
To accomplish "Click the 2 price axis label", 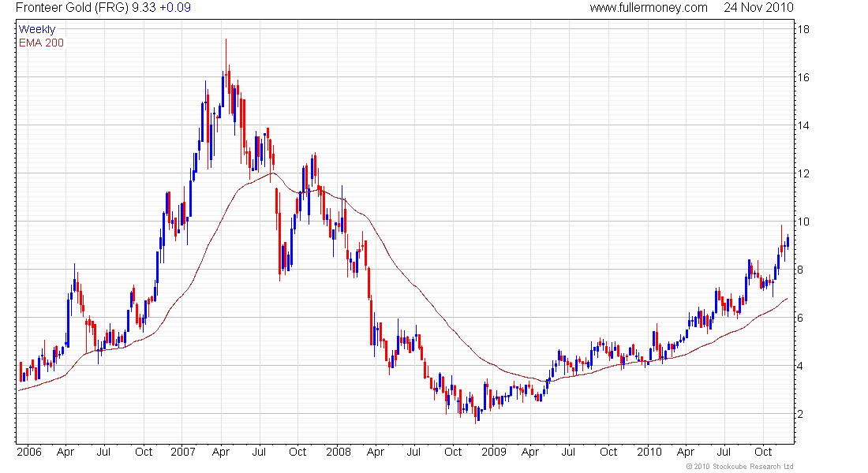I will pos(800,414).
